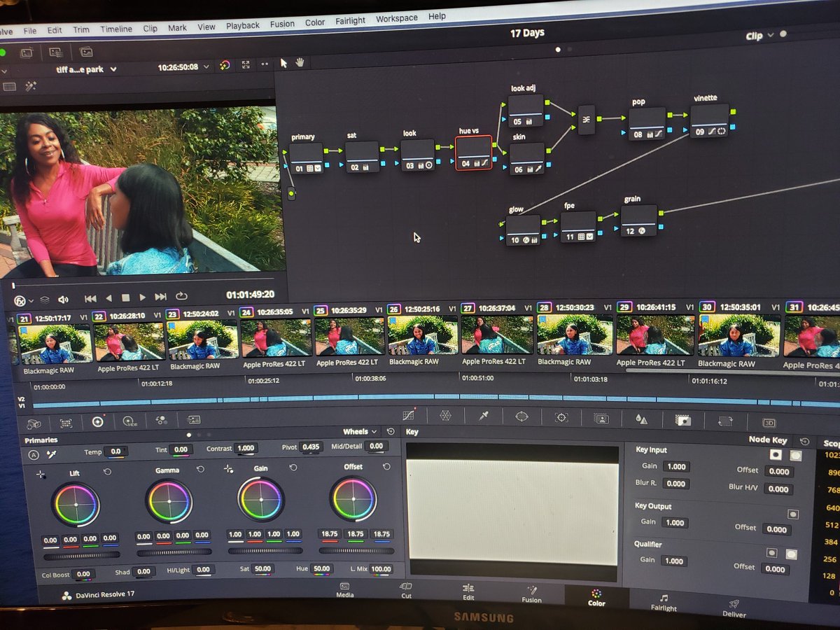Open the Color Match palette
The width and height of the screenshot is (840, 630).
[x=66, y=423]
